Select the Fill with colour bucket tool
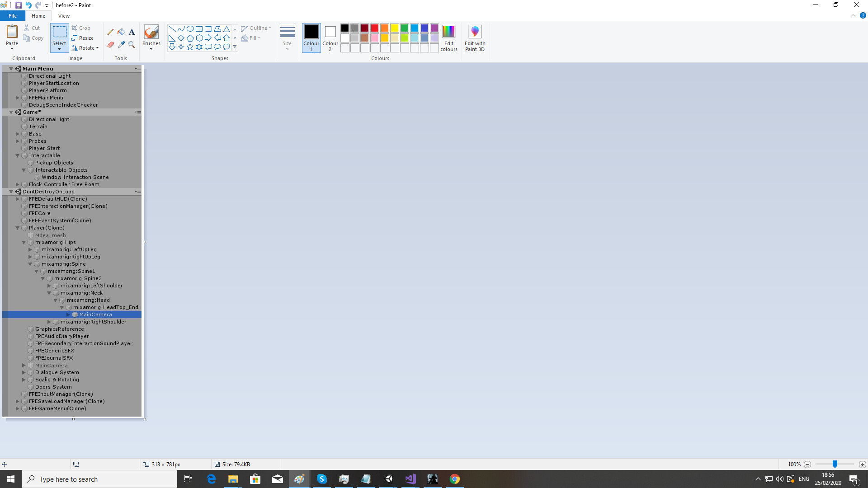The width and height of the screenshot is (868, 488). coord(121,32)
